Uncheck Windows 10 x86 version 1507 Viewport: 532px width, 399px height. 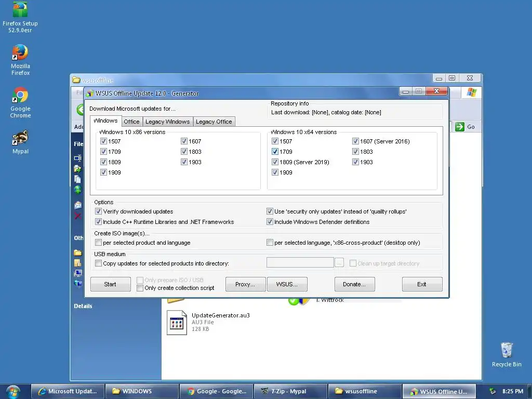coord(103,141)
